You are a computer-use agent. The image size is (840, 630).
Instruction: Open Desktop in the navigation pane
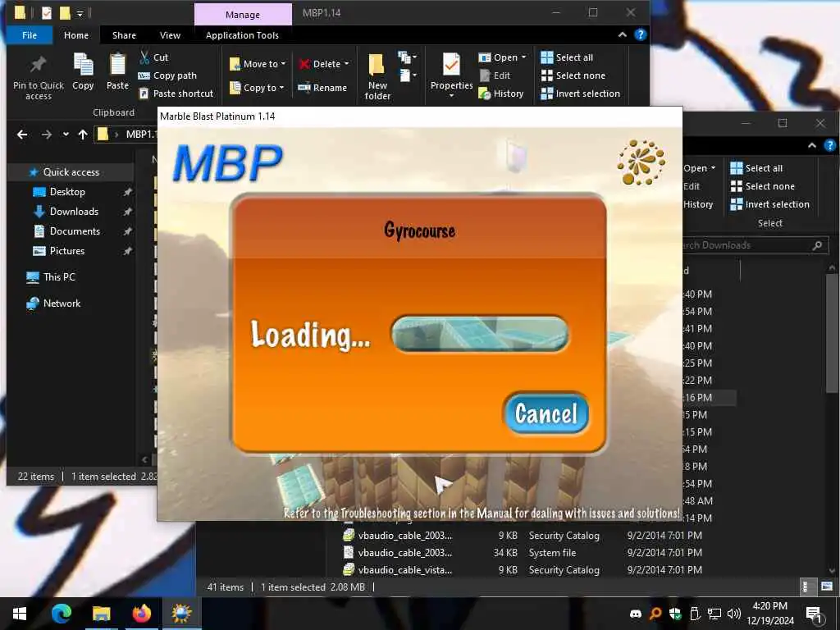(x=67, y=192)
